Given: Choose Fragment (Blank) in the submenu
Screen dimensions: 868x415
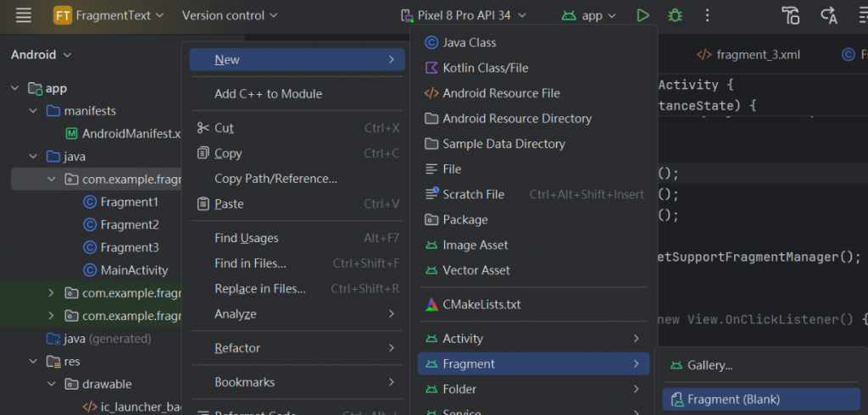Looking at the screenshot, I should point(733,400).
